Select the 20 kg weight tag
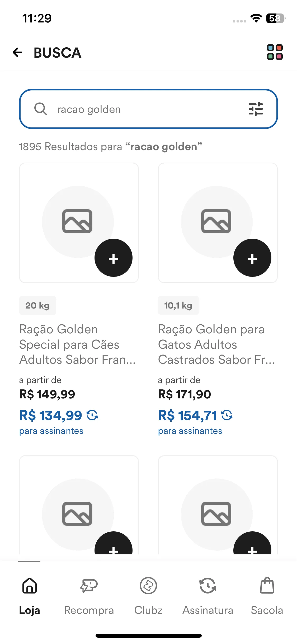The height and width of the screenshot is (644, 297). point(37,305)
